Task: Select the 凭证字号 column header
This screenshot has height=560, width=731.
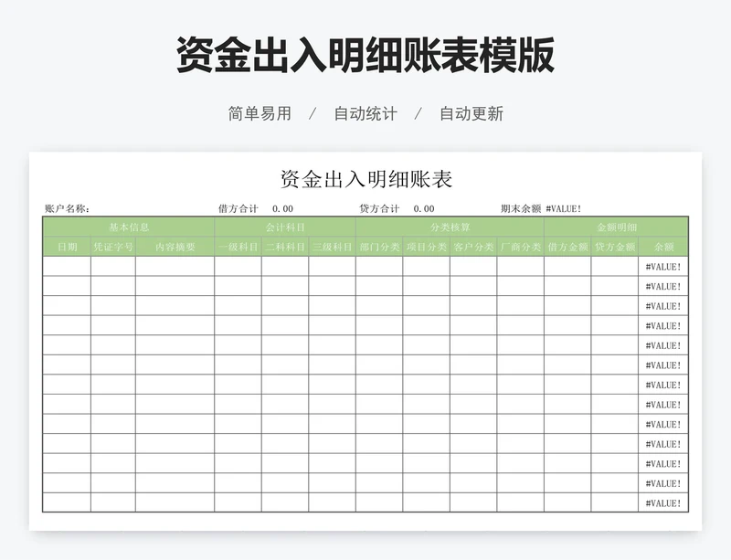Action: click(x=113, y=248)
